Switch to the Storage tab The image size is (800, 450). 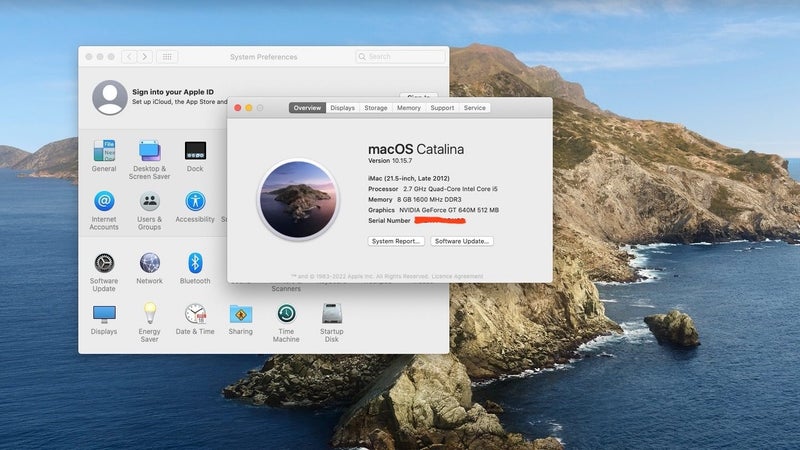[376, 108]
